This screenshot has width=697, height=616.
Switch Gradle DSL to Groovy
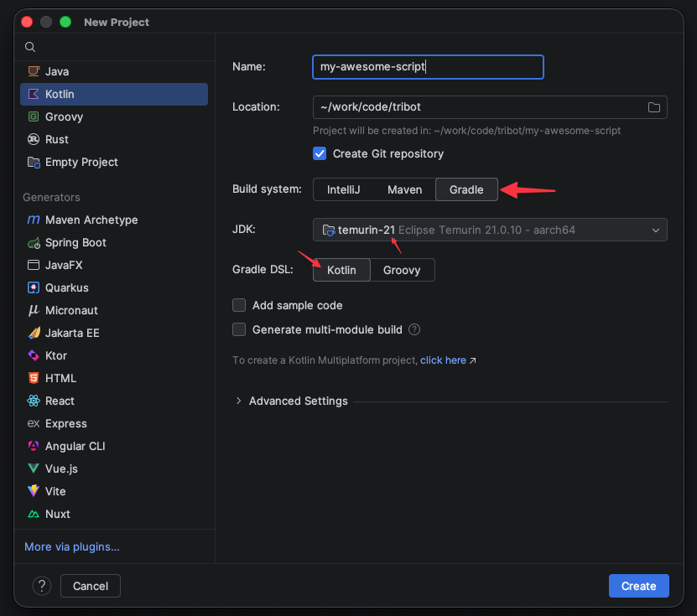[403, 270]
